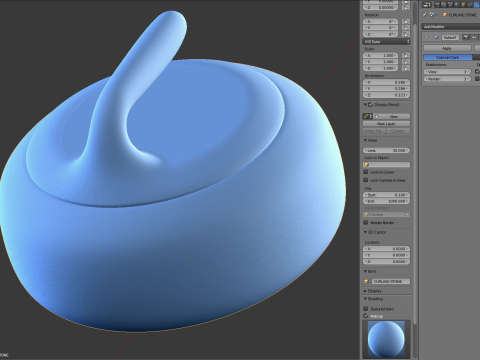Click the Item panel object icon

(x=367, y=281)
